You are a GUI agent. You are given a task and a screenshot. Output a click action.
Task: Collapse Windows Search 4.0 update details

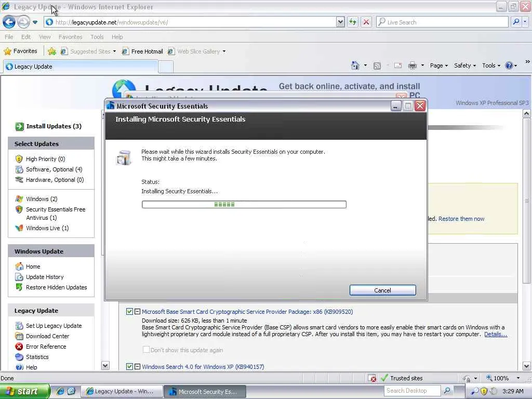tap(137, 366)
